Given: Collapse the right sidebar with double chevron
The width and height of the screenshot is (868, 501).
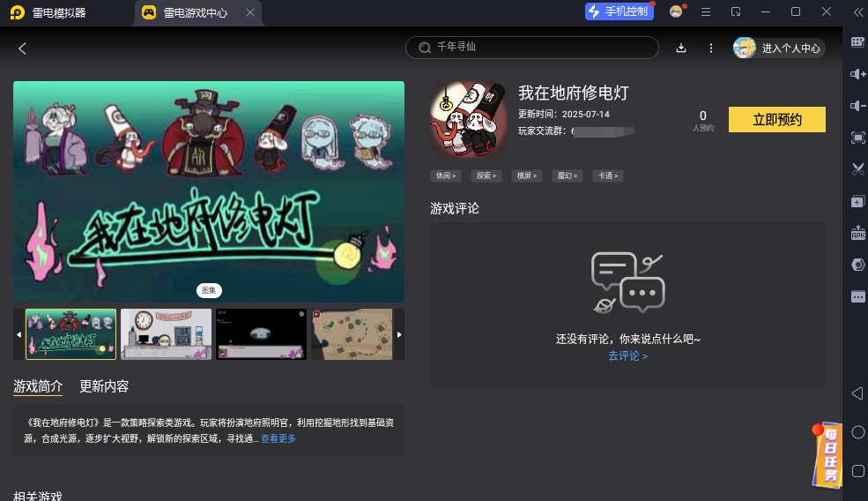Looking at the screenshot, I should point(858,12).
